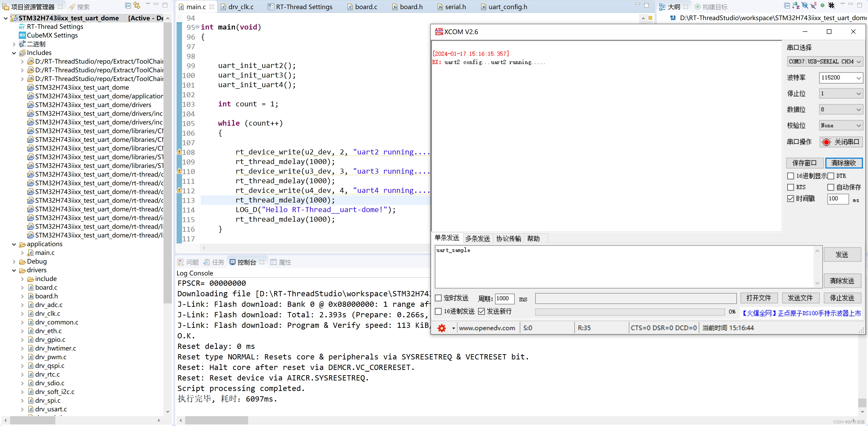Viewport: 868px width, 426px height.
Task: Toggle Link with Editor arrows icon
Action: point(137,5)
